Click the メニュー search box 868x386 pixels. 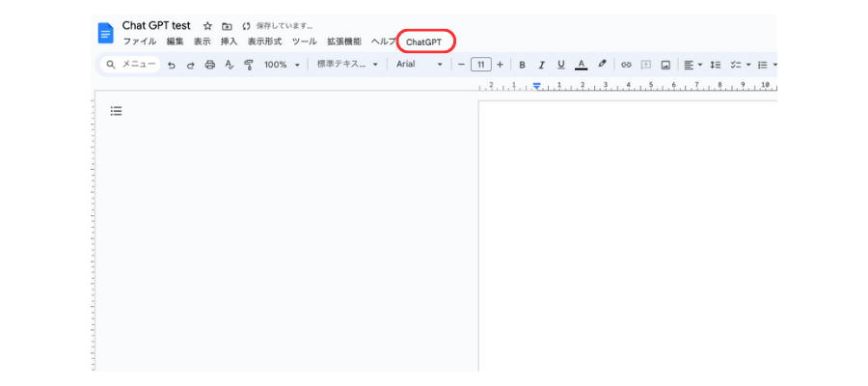(130, 65)
